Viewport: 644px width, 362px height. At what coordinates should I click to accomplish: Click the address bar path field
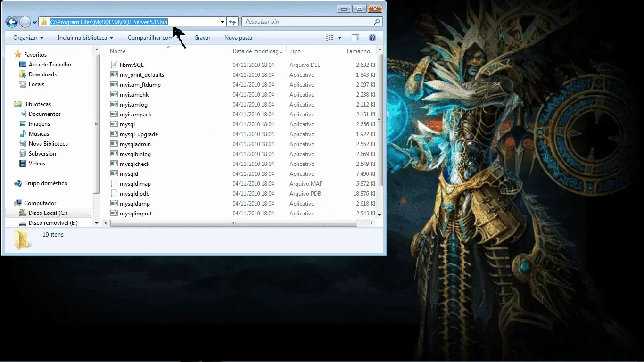click(132, 22)
